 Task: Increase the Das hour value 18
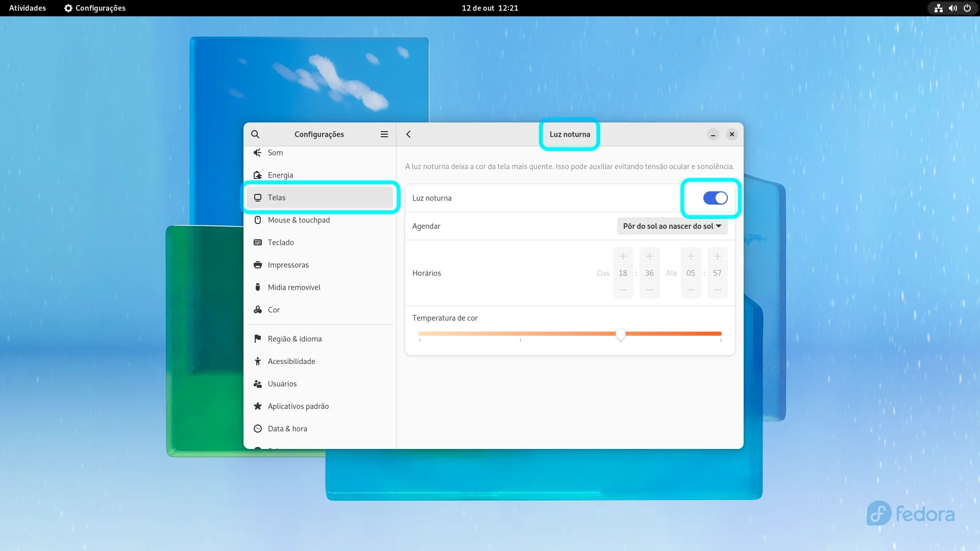623,256
